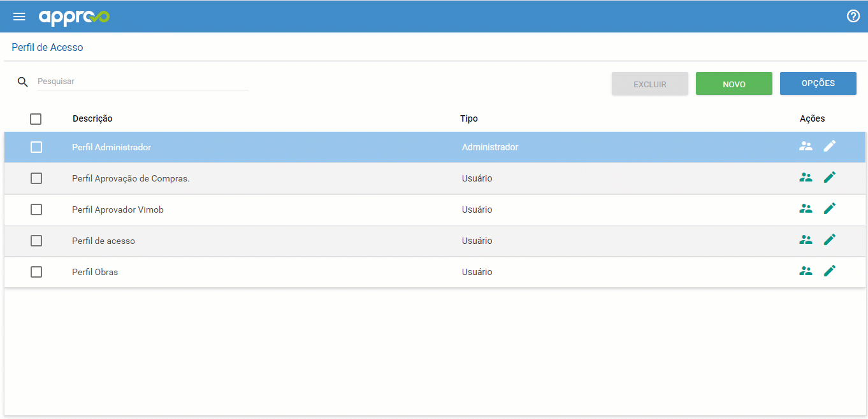
Task: Toggle the select-all header checkbox
Action: tap(36, 119)
